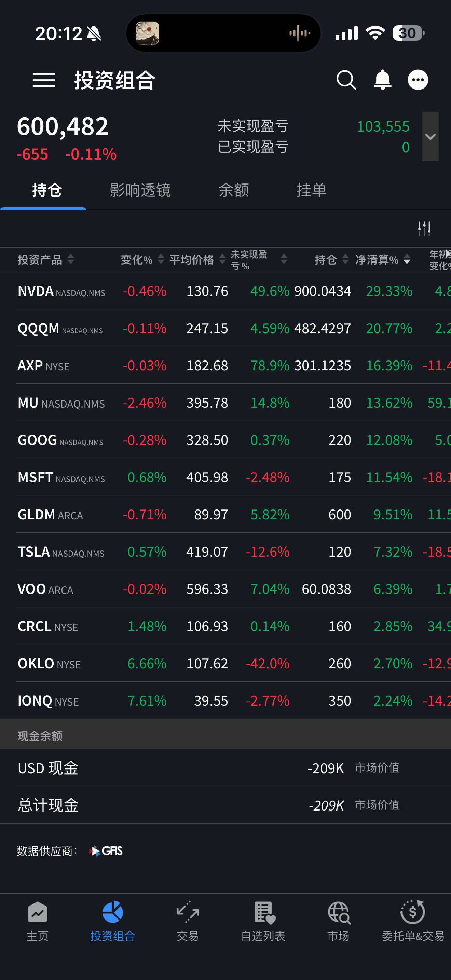Open column settings sliders icon
The height and width of the screenshot is (980, 451).
pos(424,229)
